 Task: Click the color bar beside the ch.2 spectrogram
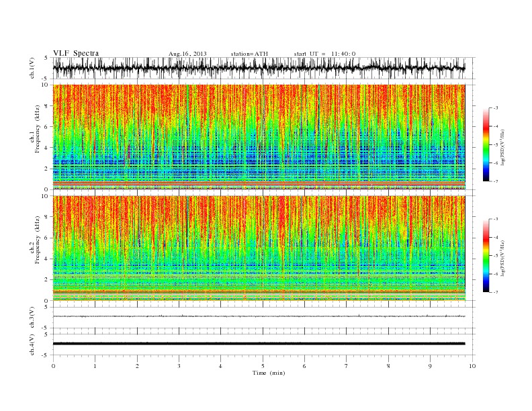486,256
